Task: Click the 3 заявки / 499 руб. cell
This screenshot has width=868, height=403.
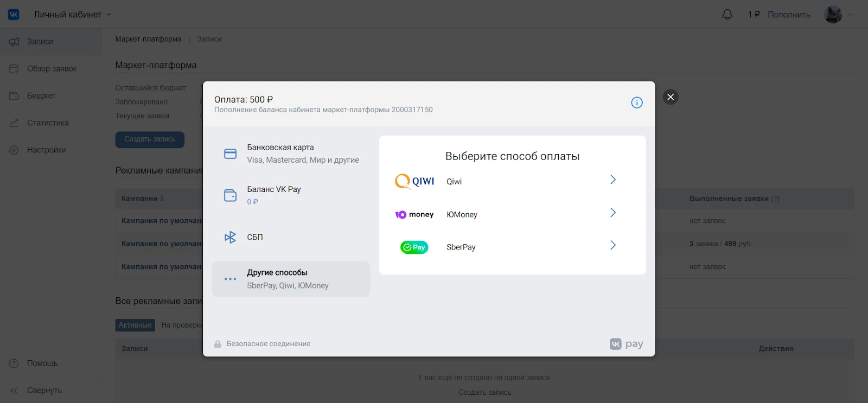Action: [x=720, y=244]
